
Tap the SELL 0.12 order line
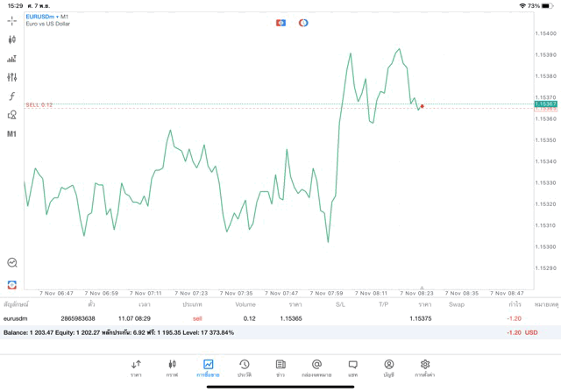click(39, 104)
